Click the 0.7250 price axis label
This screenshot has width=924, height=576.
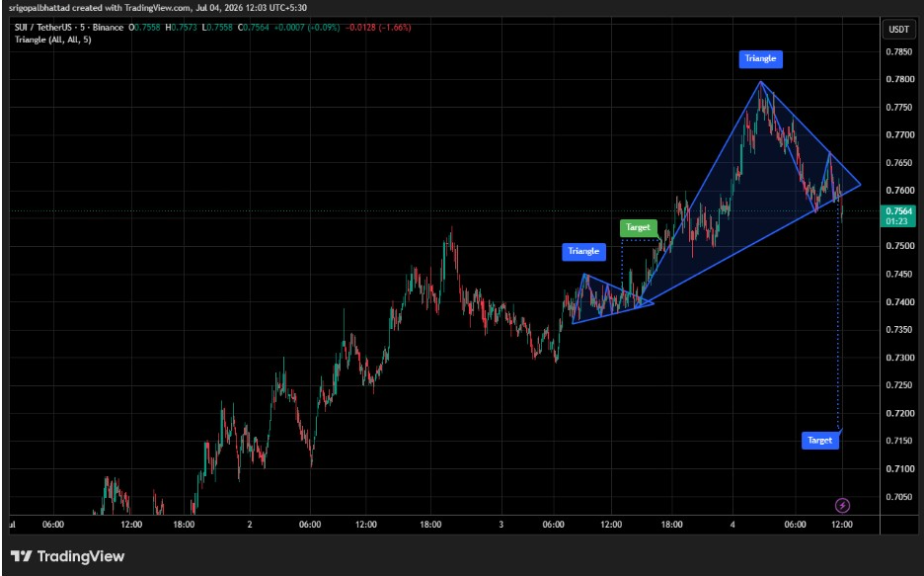coord(900,385)
